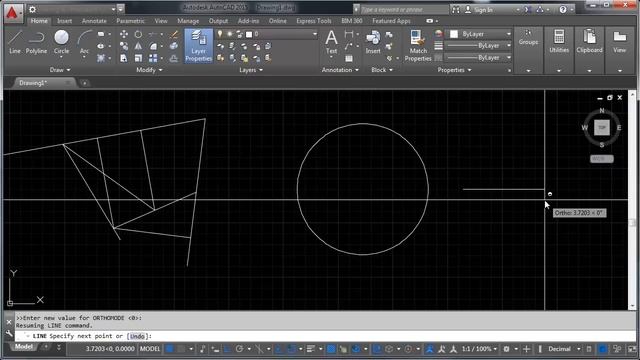Switch to the Manage ribbon tab

point(188,21)
